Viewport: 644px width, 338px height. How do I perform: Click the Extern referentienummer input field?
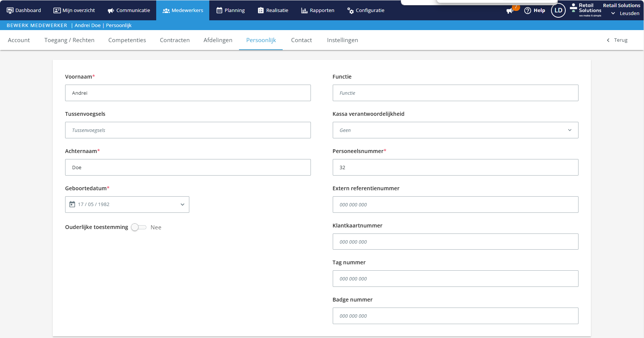pos(455,205)
